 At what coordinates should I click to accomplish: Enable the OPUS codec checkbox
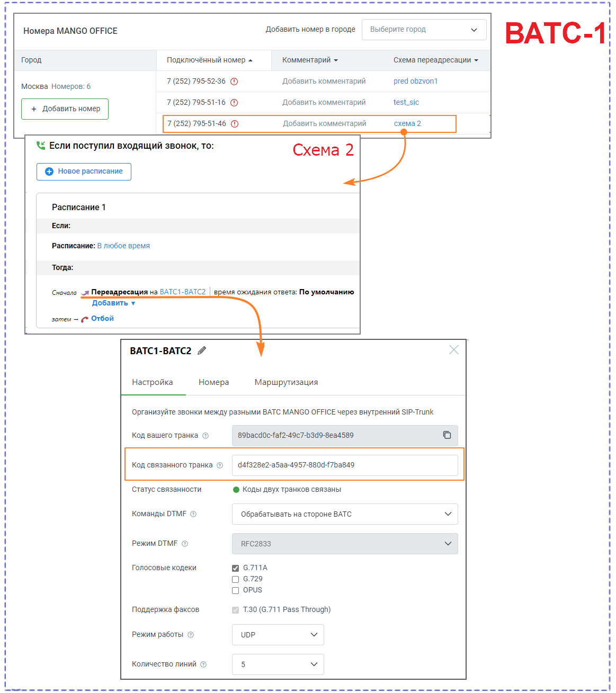click(x=236, y=590)
